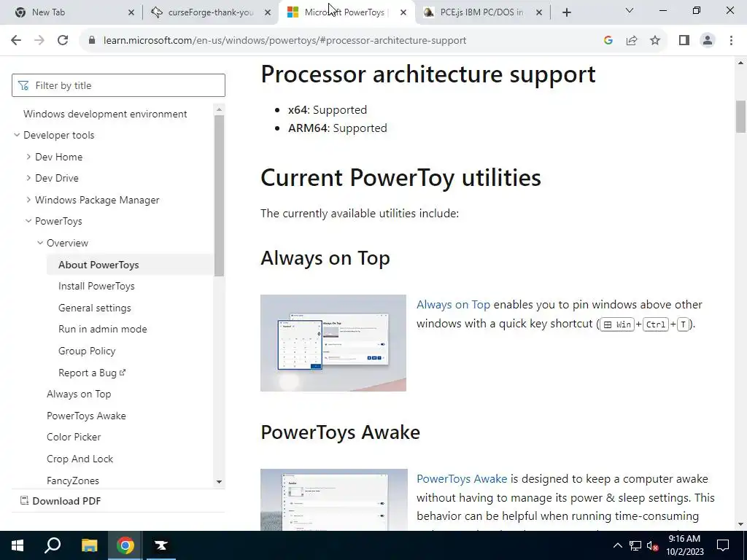Open the Windows Start menu
Screen dimensions: 747x560
18,545
